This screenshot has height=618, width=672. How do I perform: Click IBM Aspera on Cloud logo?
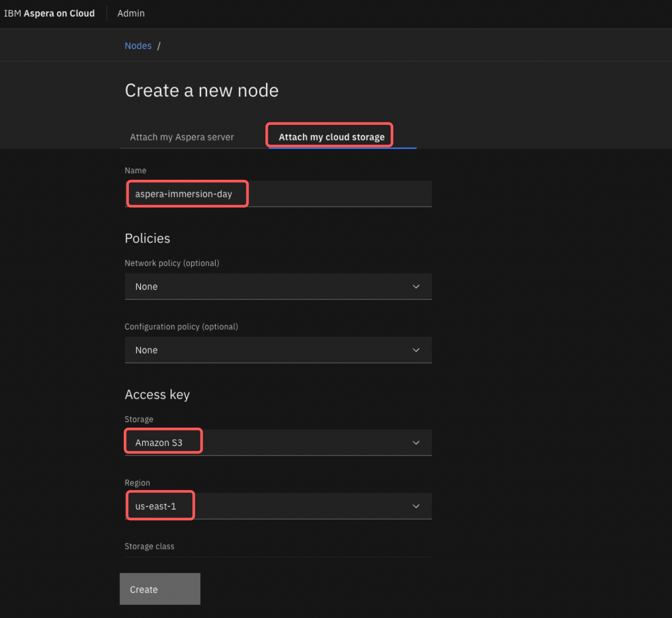coord(50,13)
